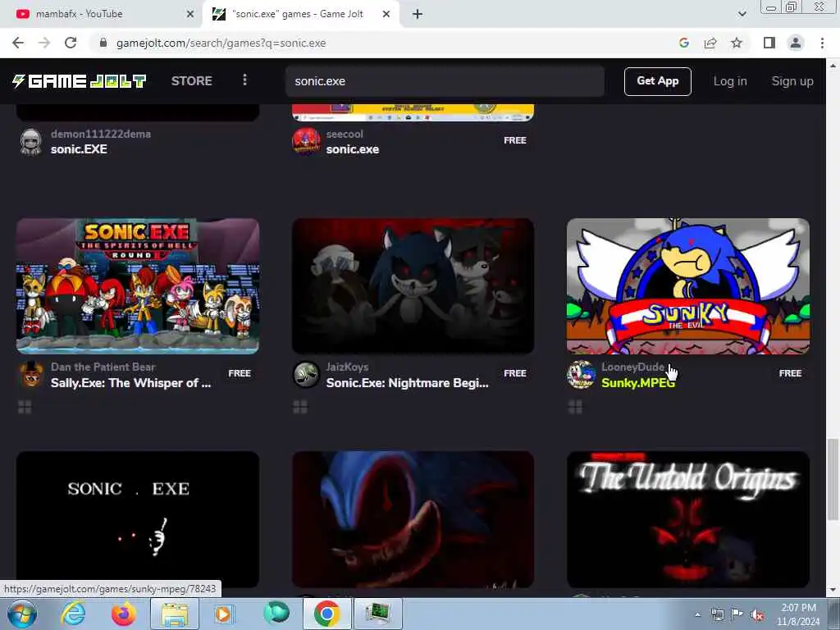Viewport: 840px width, 630px height.
Task: Open LooneyDude profile link
Action: pos(632,367)
